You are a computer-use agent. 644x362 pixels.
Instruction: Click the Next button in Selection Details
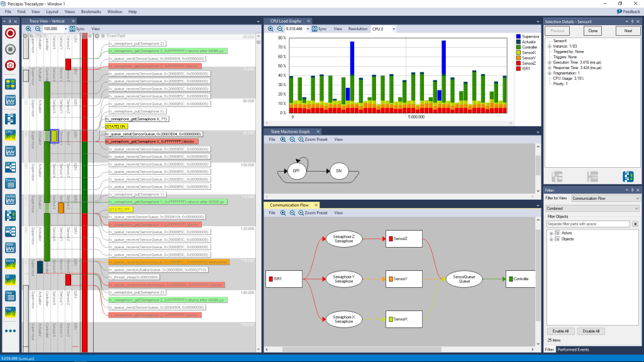coord(628,31)
